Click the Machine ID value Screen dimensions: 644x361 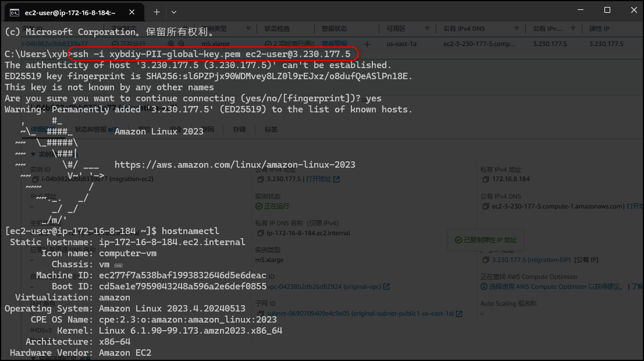pyautogui.click(x=183, y=275)
